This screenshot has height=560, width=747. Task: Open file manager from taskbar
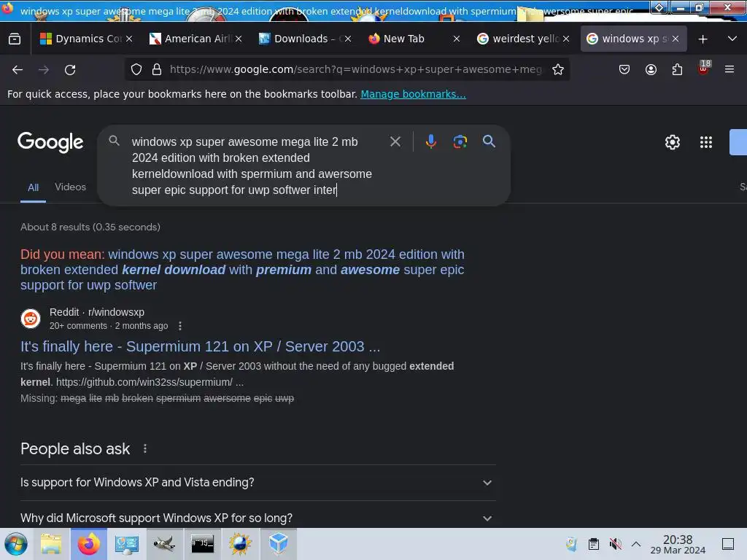point(51,544)
